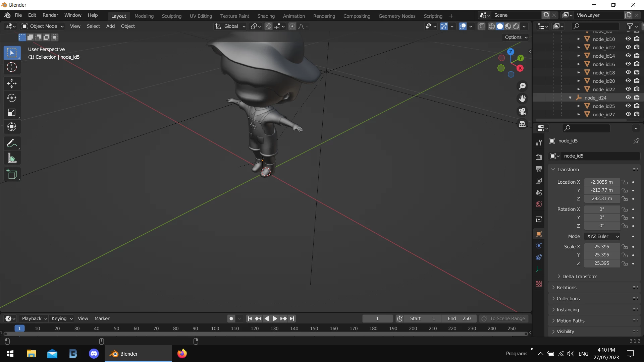Select the 3D Cursor tool
This screenshot has height=362, width=644.
(12, 67)
